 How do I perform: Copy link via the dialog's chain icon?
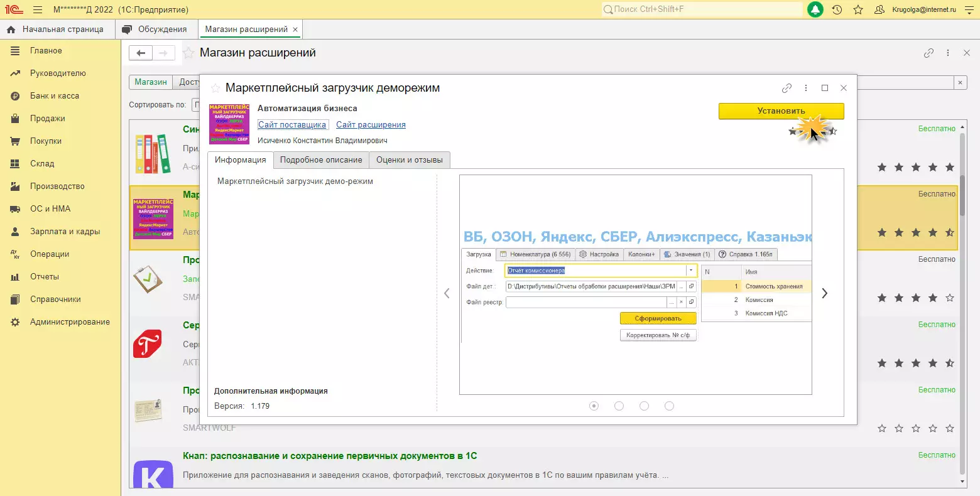787,89
